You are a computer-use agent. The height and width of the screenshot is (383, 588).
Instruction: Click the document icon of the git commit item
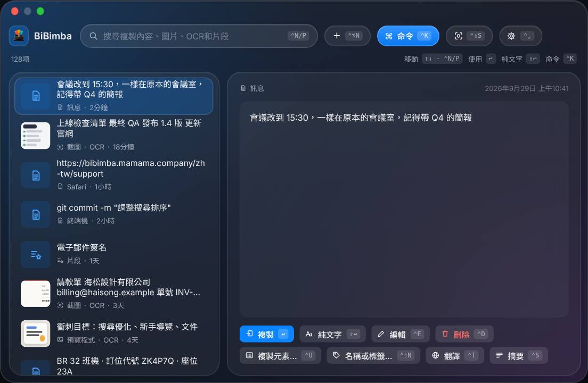tap(36, 214)
